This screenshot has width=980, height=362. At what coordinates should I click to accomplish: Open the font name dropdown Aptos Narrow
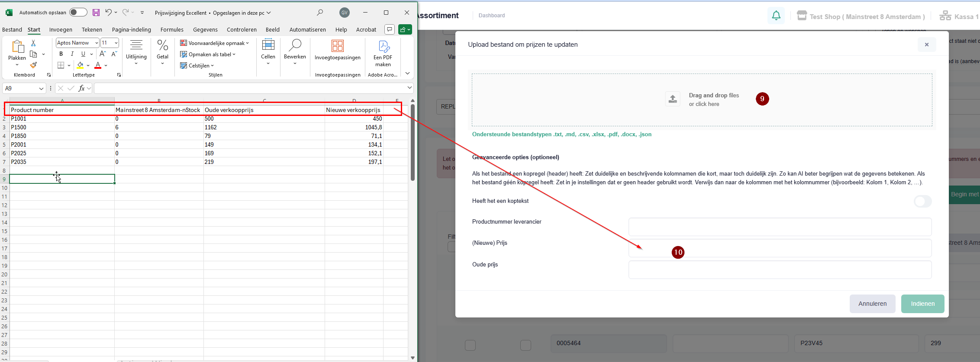[x=96, y=43]
